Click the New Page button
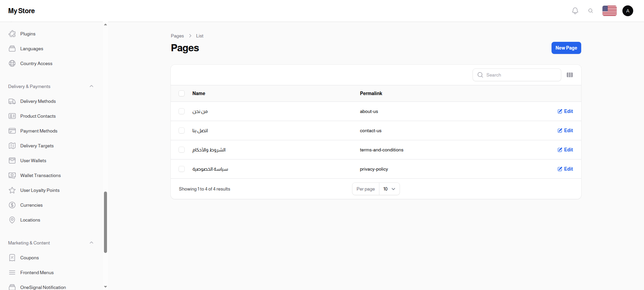The width and height of the screenshot is (644, 290). tap(566, 48)
